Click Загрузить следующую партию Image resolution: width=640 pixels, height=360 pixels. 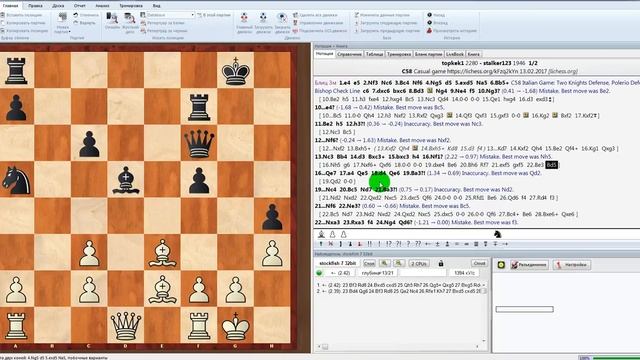pos(386,23)
